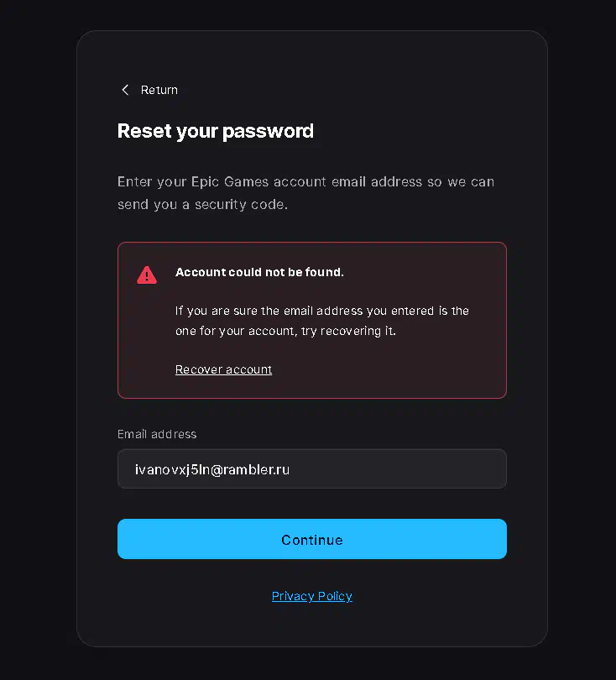Click the word 'Policy' in the footer link

[335, 596]
